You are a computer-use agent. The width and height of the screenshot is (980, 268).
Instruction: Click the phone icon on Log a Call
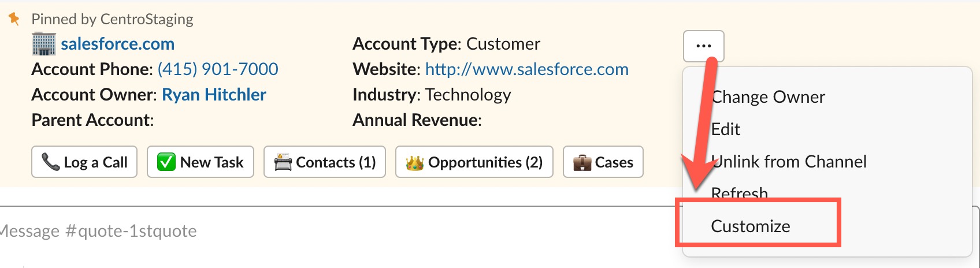[50, 162]
